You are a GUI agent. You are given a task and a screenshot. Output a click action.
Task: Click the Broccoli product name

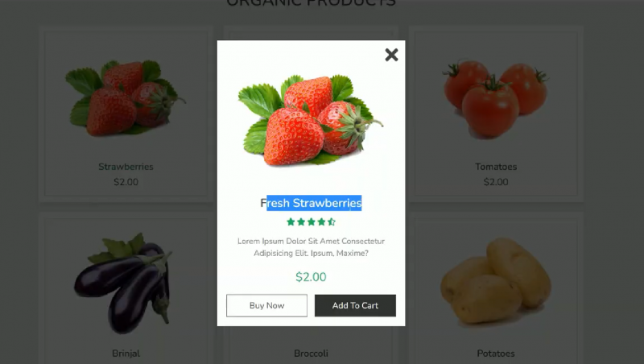[311, 354]
